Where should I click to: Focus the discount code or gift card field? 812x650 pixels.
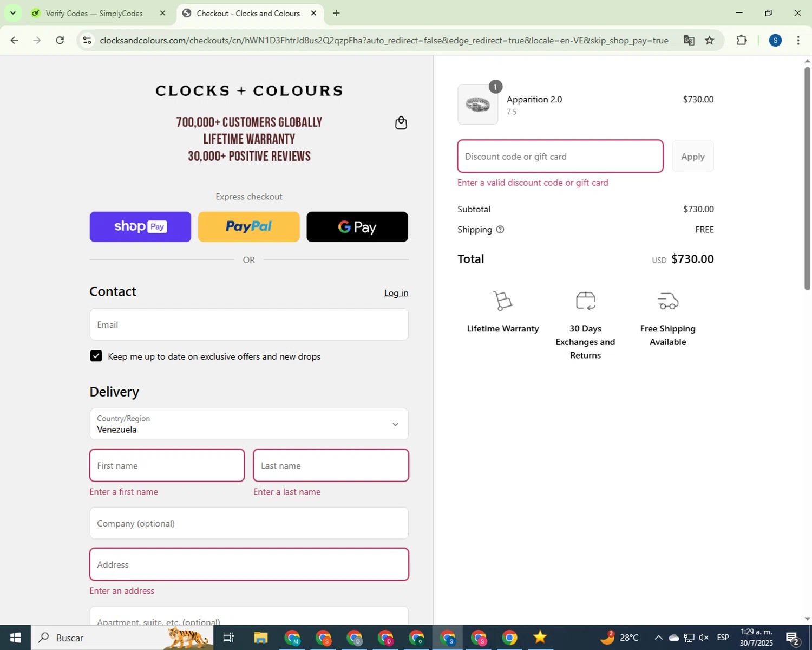[560, 157]
